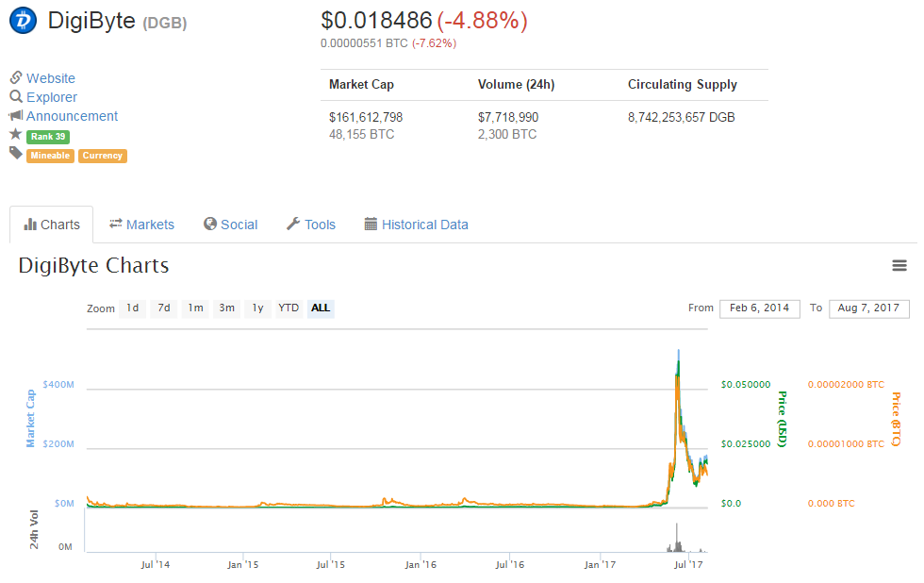Click the Volume (24h) column header
Viewport: 924px width, 583px height.
click(x=517, y=84)
